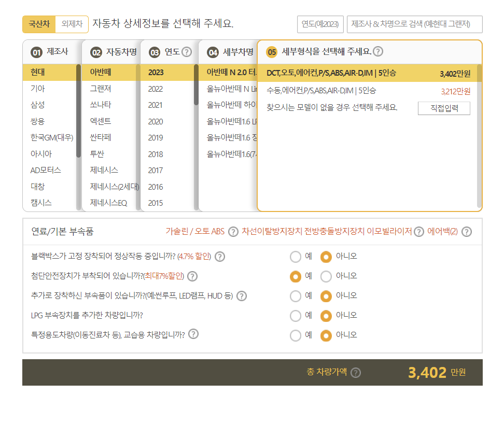This screenshot has height=424, width=504.
Task: Click the 제조사 list scrollbar
Action: coord(78,111)
